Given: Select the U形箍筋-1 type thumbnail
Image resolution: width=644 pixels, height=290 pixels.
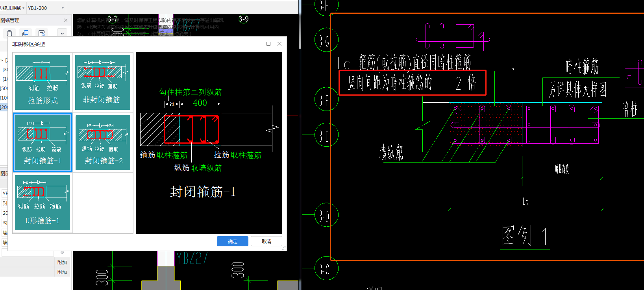Looking at the screenshot, I should tap(43, 202).
